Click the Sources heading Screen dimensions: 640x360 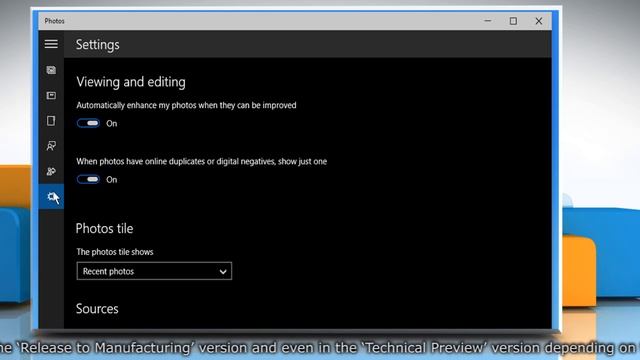coord(97,309)
